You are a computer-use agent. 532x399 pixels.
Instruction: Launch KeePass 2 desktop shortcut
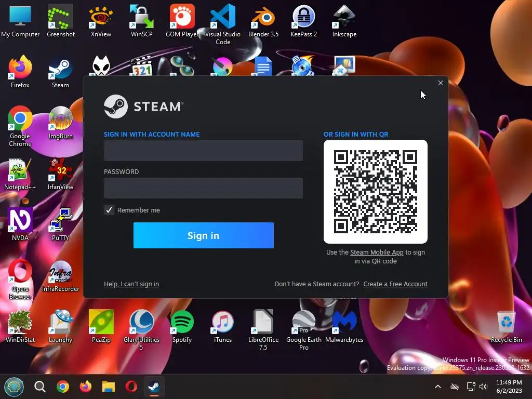(303, 20)
